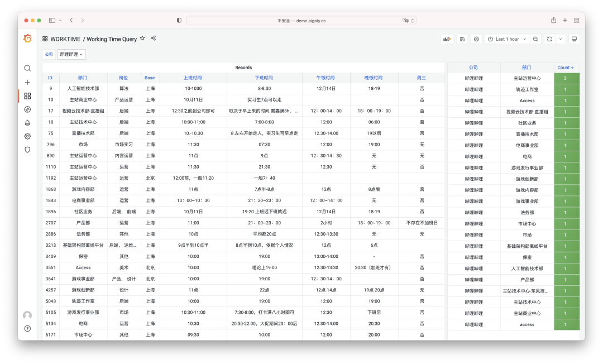
Task: Click the WORKTIME folder breadcrumb link
Action: click(65, 39)
